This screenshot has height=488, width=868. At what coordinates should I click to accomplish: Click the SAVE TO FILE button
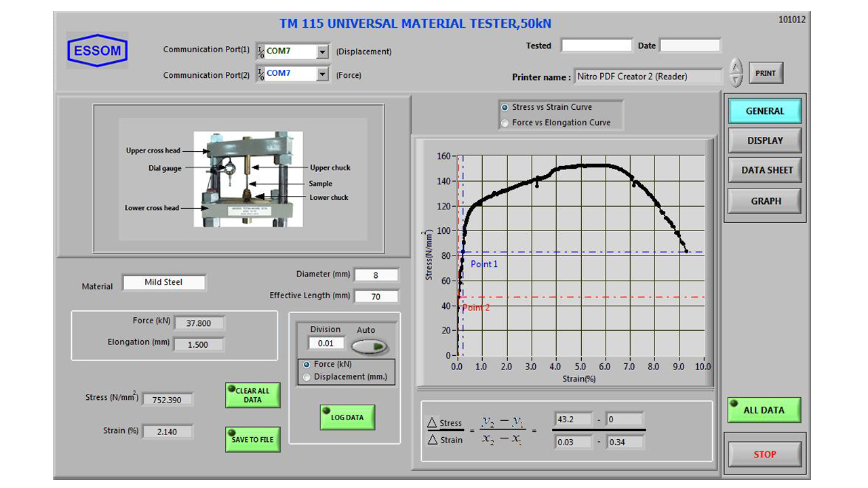[x=252, y=439]
